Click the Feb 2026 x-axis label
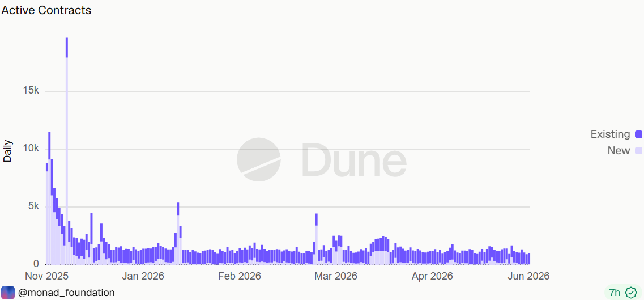The width and height of the screenshot is (644, 300). click(x=240, y=276)
